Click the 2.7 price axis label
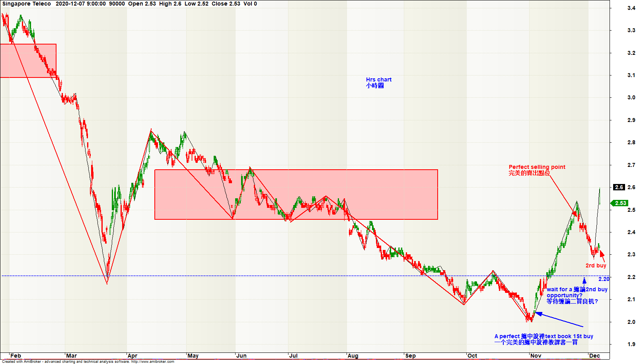The image size is (637, 364). (x=631, y=165)
